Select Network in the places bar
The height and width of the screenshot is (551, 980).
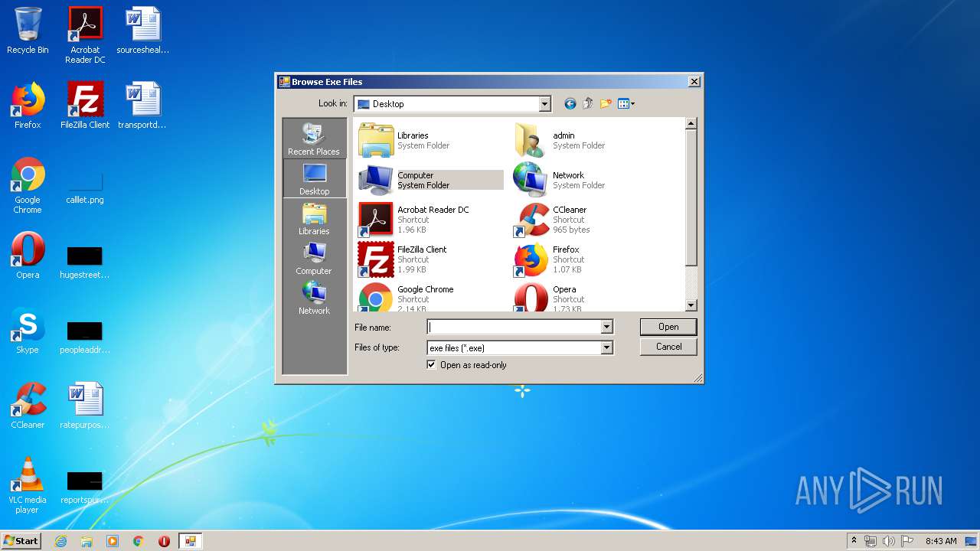[x=314, y=298]
